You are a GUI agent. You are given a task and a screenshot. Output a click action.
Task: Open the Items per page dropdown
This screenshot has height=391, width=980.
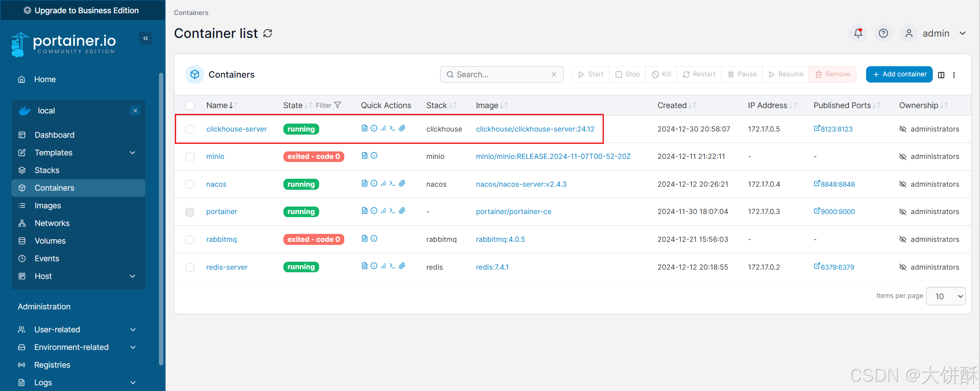tap(946, 296)
